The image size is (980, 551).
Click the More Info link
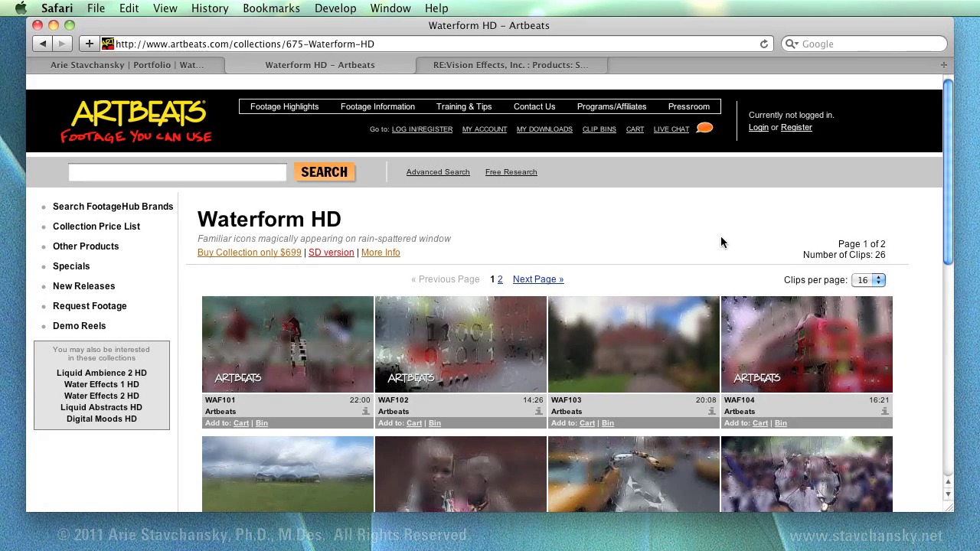[x=381, y=253]
